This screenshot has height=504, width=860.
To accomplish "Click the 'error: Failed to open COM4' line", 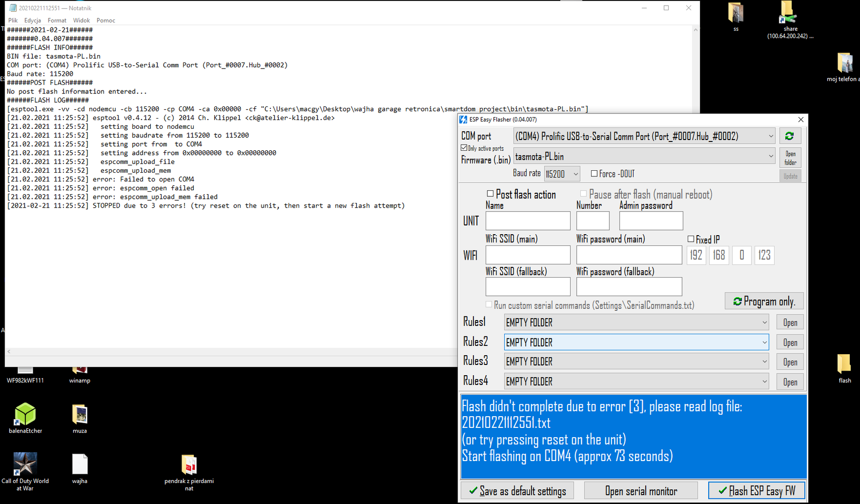I will tap(143, 179).
